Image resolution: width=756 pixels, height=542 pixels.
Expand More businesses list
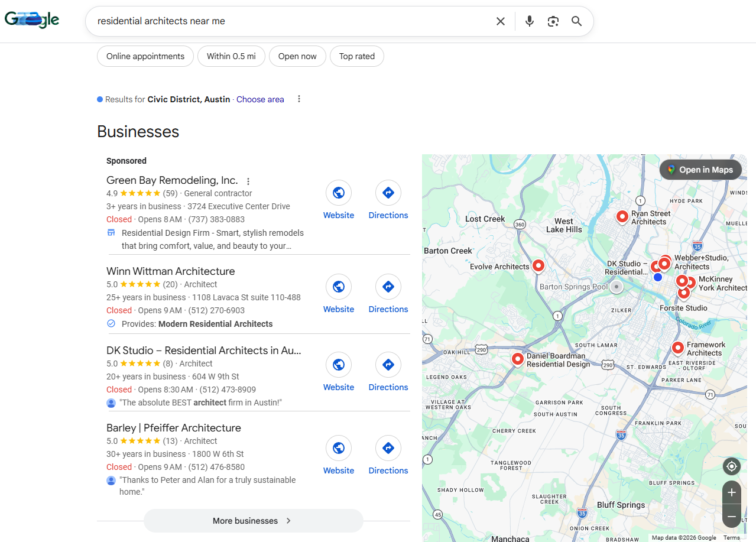[x=253, y=521]
